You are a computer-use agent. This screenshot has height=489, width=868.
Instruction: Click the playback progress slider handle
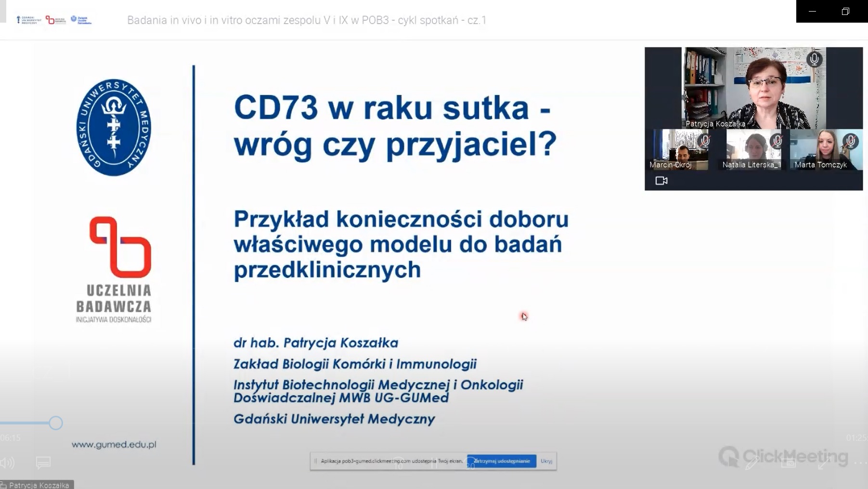click(x=56, y=423)
